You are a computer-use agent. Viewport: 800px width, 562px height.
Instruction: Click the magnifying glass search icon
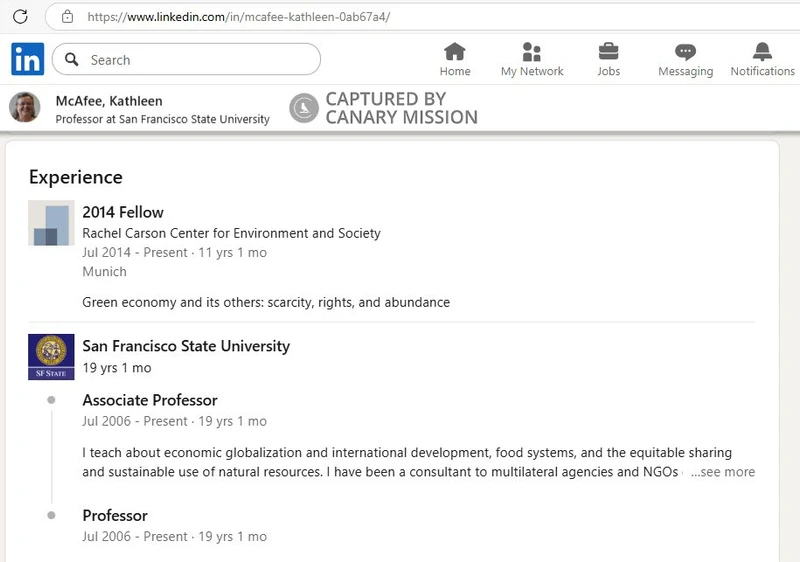point(72,60)
